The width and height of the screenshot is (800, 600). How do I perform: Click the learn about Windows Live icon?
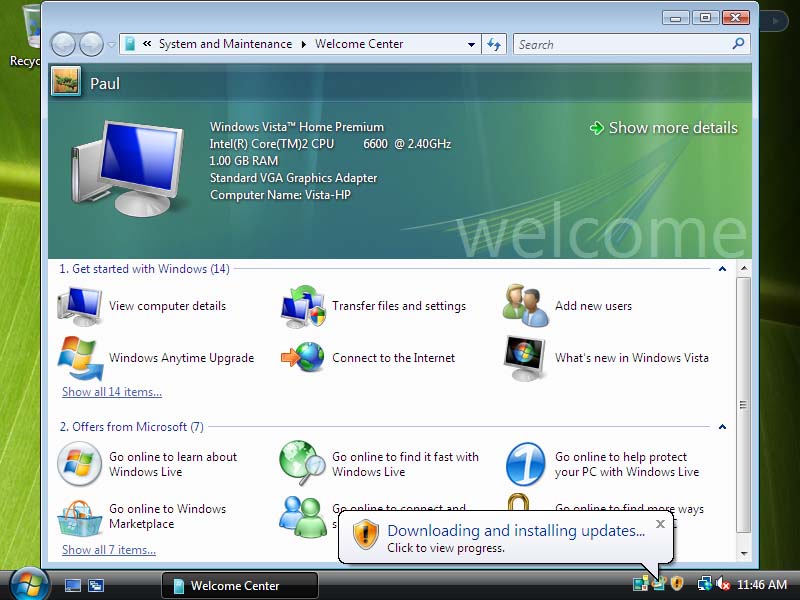(80, 464)
